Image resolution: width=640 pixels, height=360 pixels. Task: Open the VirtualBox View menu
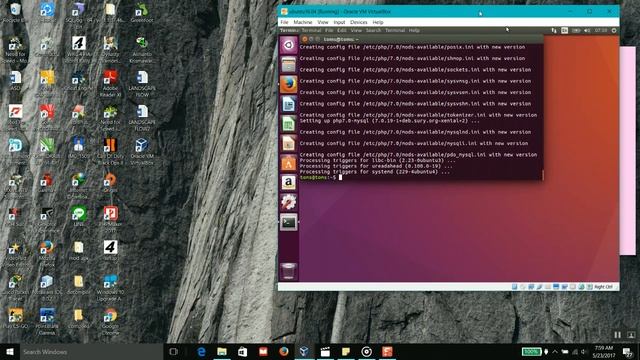pyautogui.click(x=323, y=22)
